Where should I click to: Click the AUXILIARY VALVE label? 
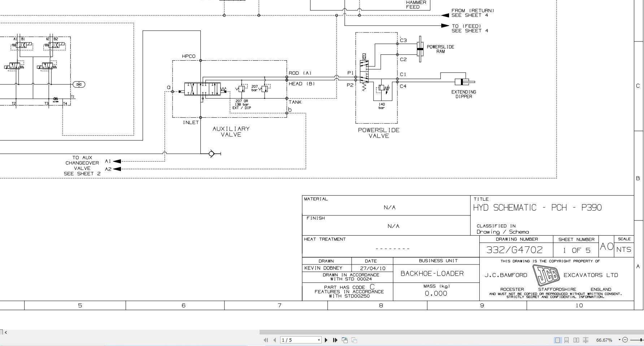[x=231, y=132]
